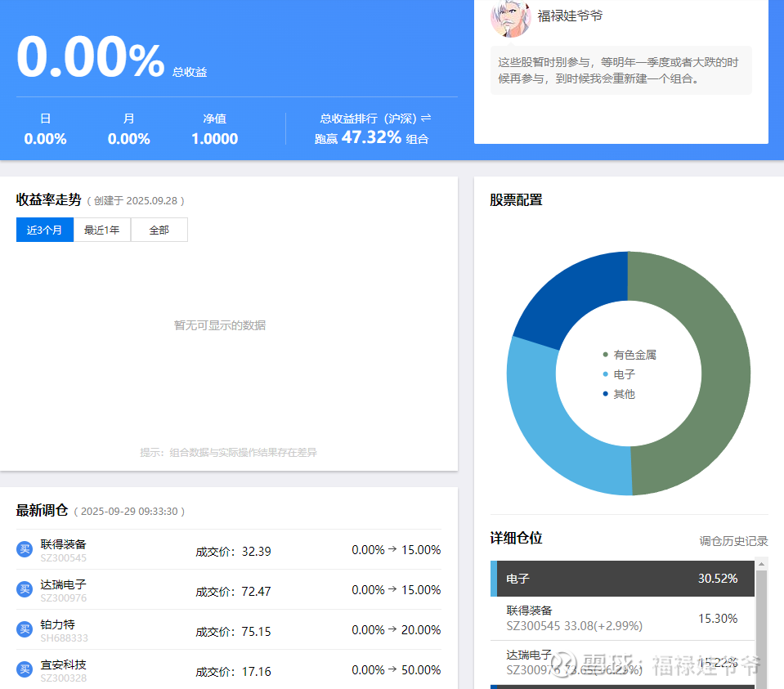Click 达瑞电子 成交价：72.47 text
This screenshot has width=784, height=689.
[233, 592]
